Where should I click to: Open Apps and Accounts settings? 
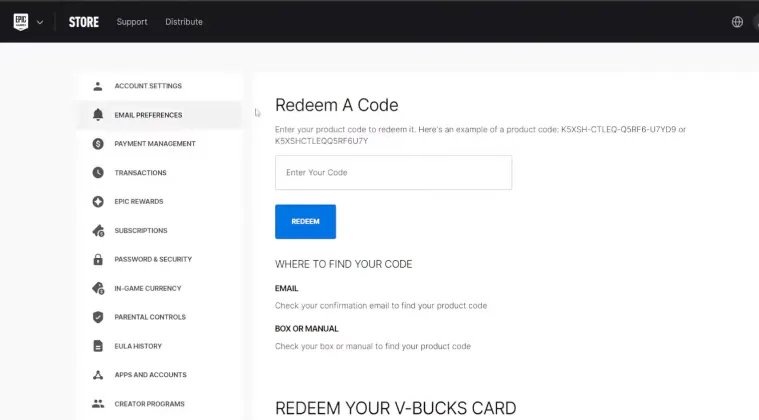tap(150, 375)
